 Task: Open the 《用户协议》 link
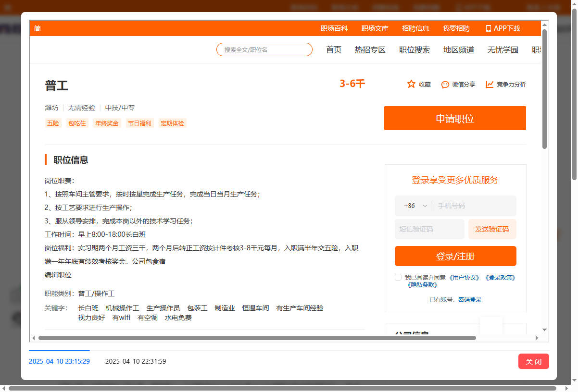pos(465,277)
